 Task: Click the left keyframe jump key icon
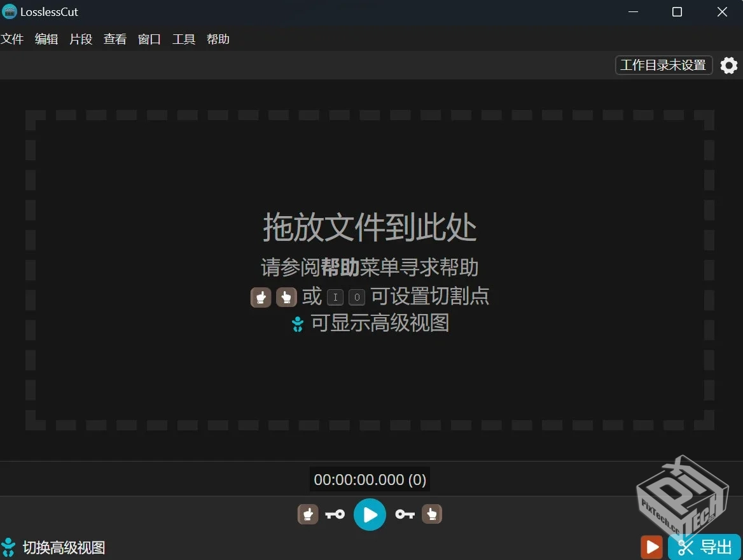tap(335, 514)
